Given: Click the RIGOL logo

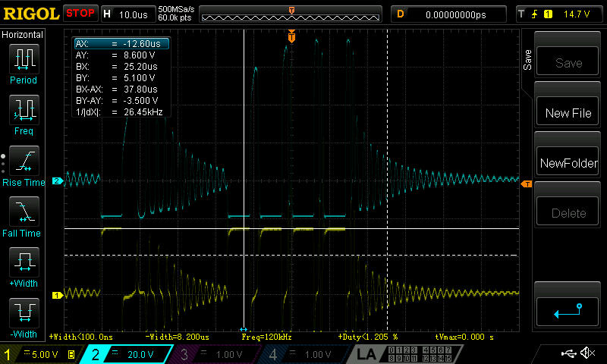Looking at the screenshot, I should click(x=31, y=14).
